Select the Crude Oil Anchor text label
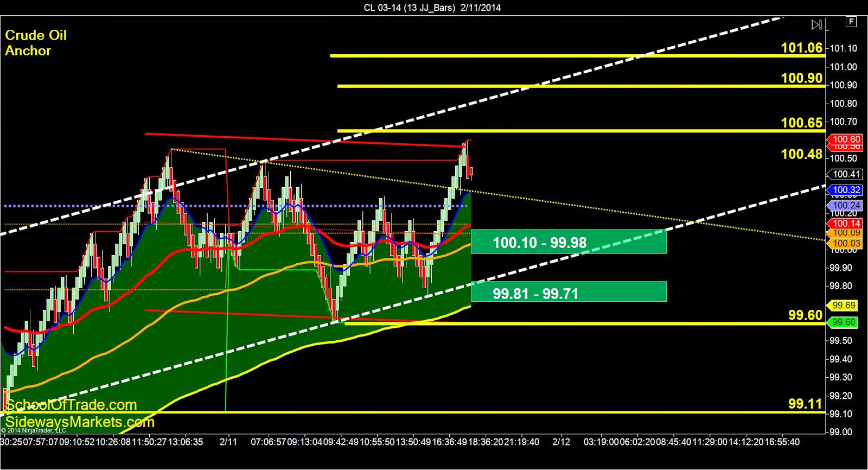This screenshot has width=868, height=470. click(x=36, y=43)
